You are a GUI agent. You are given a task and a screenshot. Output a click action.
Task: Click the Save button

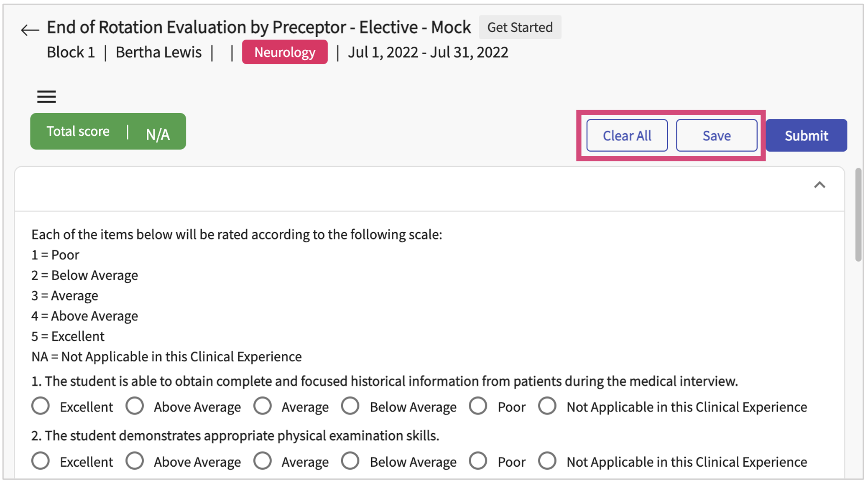[x=716, y=135]
